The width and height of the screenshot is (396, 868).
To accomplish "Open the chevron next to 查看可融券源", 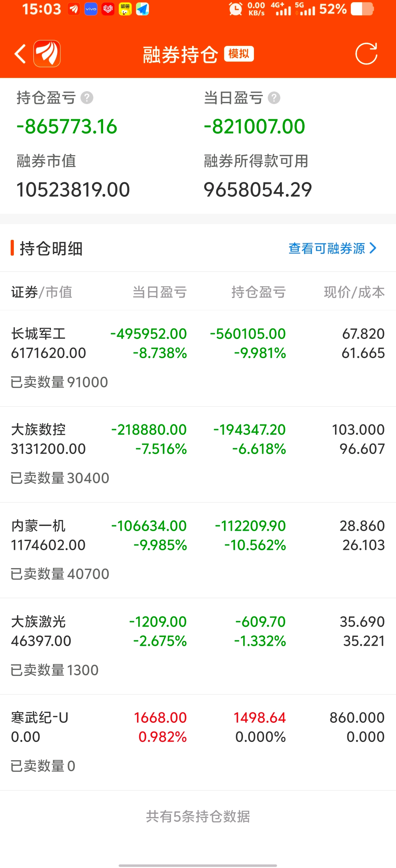I will point(373,248).
